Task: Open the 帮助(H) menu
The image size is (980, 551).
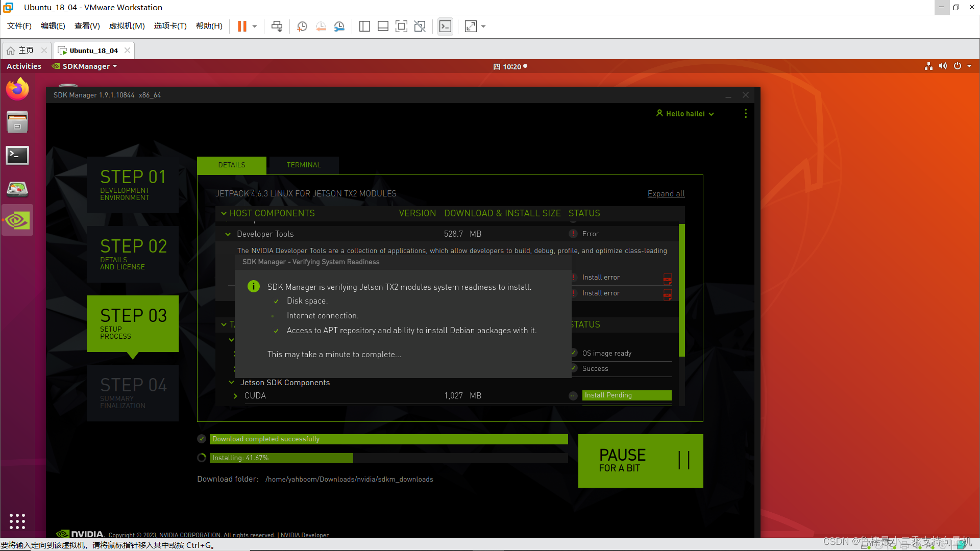Action: tap(209, 26)
